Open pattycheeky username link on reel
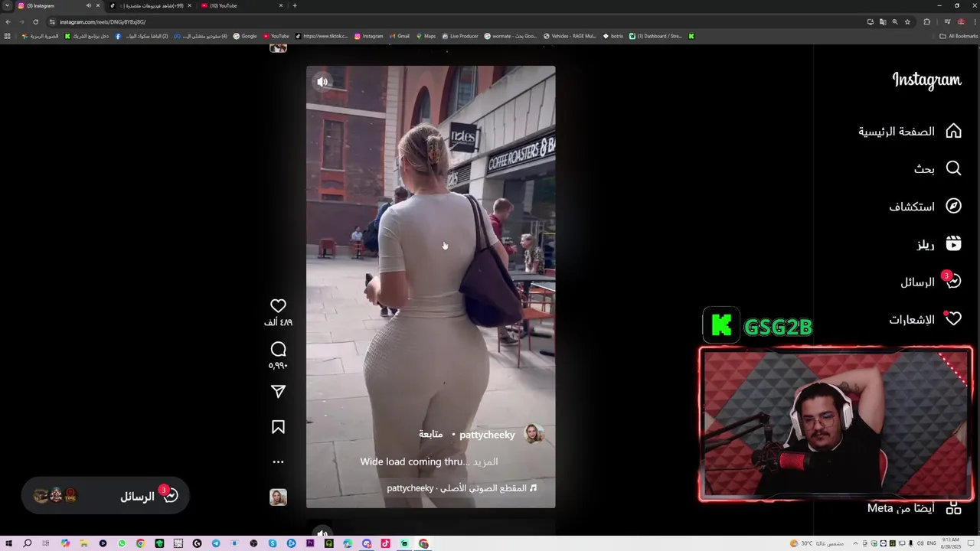 point(487,435)
